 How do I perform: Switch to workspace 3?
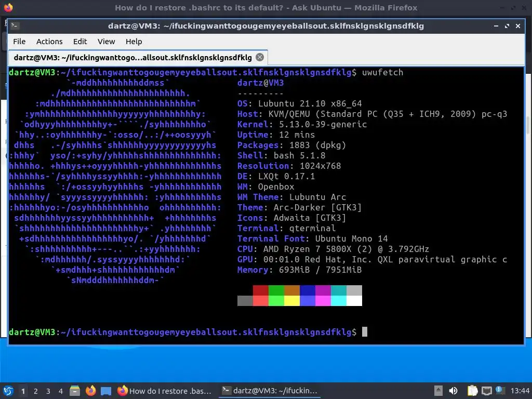pyautogui.click(x=48, y=391)
